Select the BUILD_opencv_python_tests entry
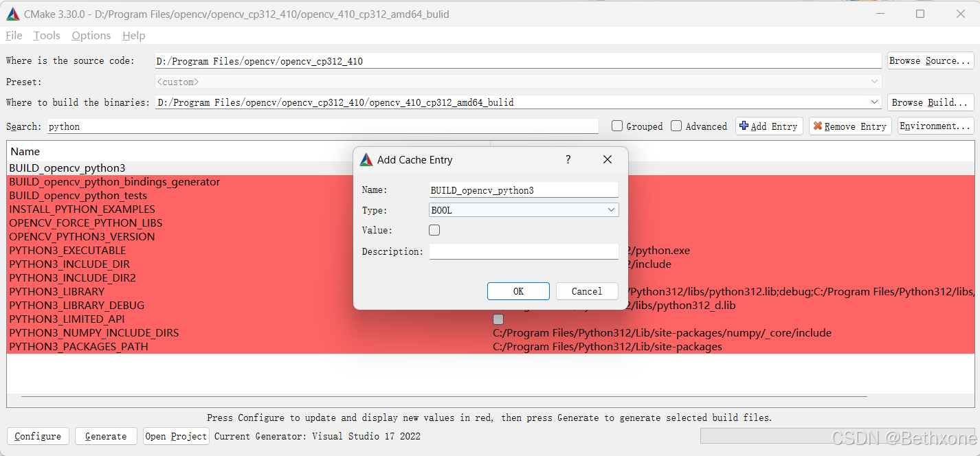Image resolution: width=980 pixels, height=456 pixels. (78, 196)
